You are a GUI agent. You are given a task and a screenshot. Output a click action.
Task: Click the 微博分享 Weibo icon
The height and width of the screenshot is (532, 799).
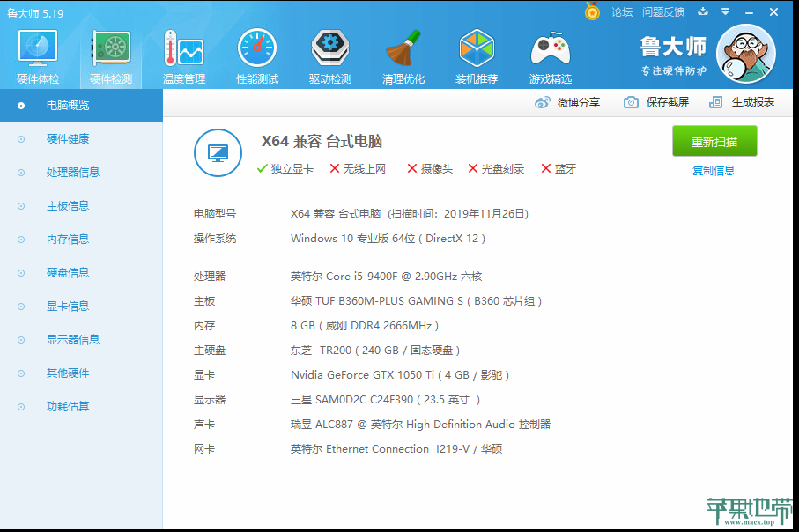[x=542, y=102]
